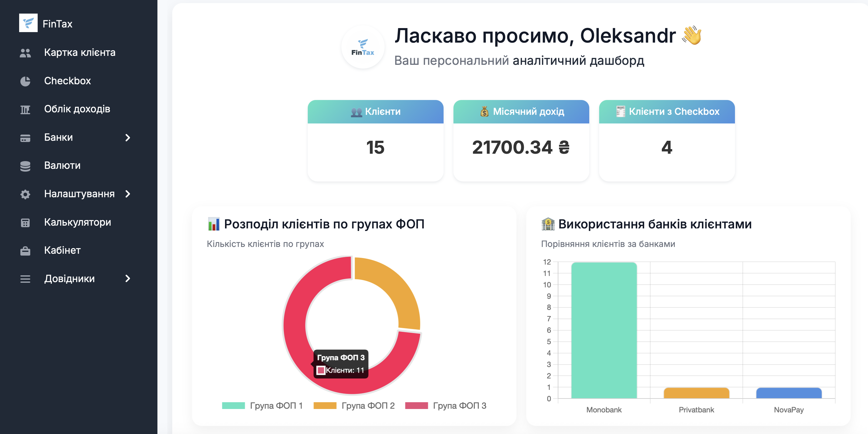Click the people icon for Картка клієнта
This screenshot has height=434, width=868.
(x=25, y=52)
